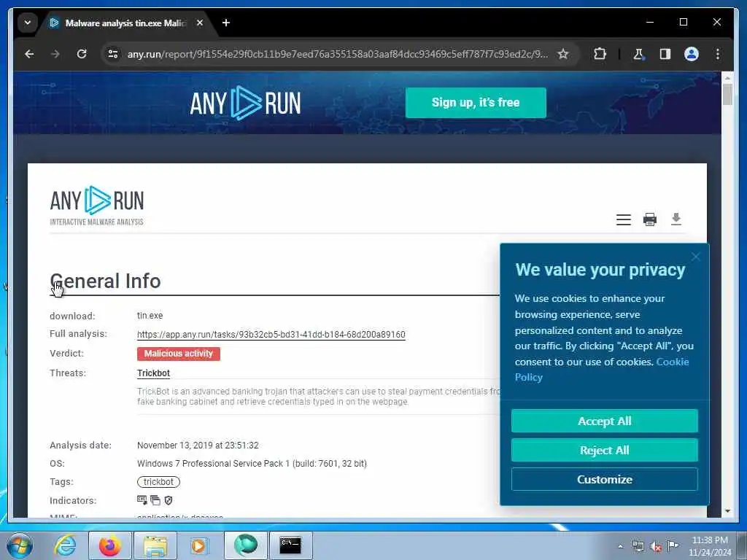
Task: Click the tin.exe download name
Action: [150, 316]
